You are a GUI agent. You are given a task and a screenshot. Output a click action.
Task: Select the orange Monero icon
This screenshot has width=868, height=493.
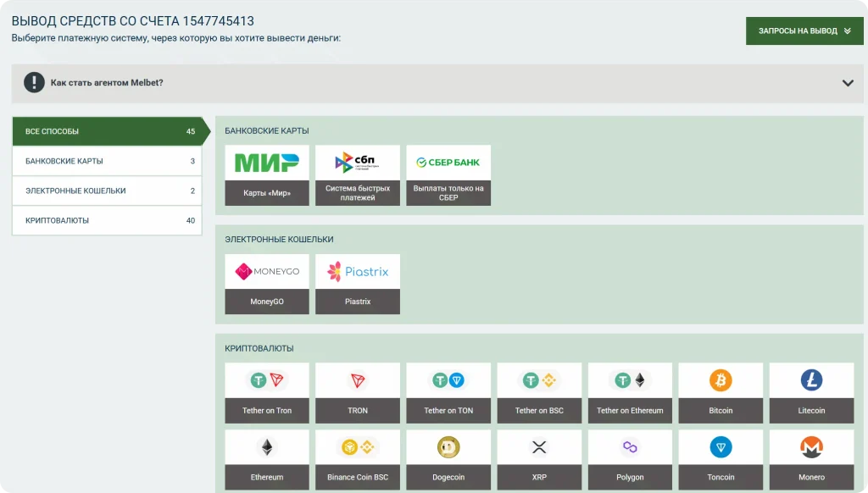pyautogui.click(x=811, y=447)
